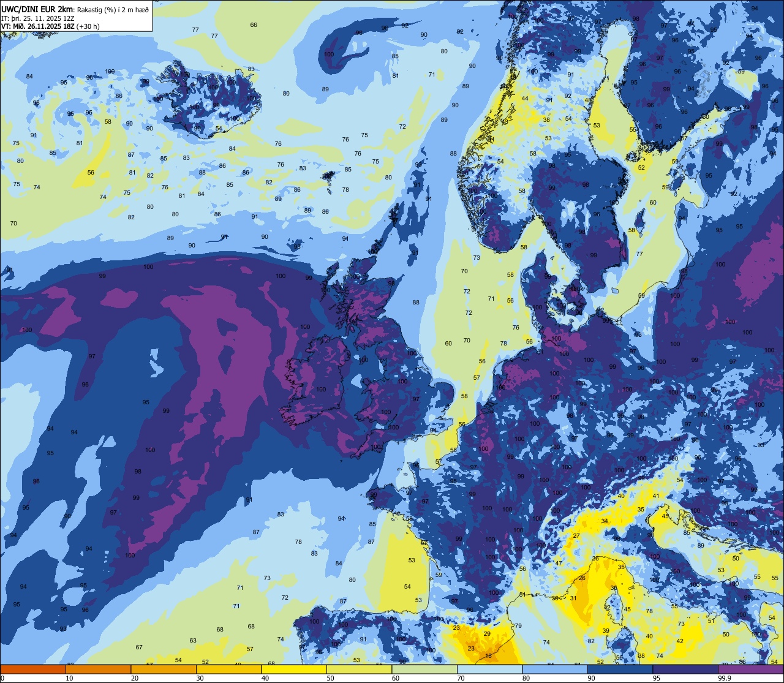Screen dimensions: 784x683
Task: Click the map humidity value '66'
Action: pos(254,25)
